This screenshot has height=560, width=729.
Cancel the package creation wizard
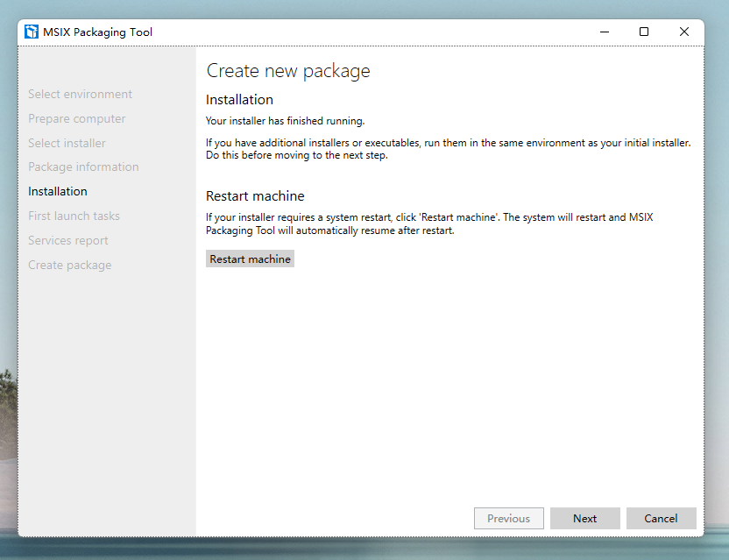662,518
